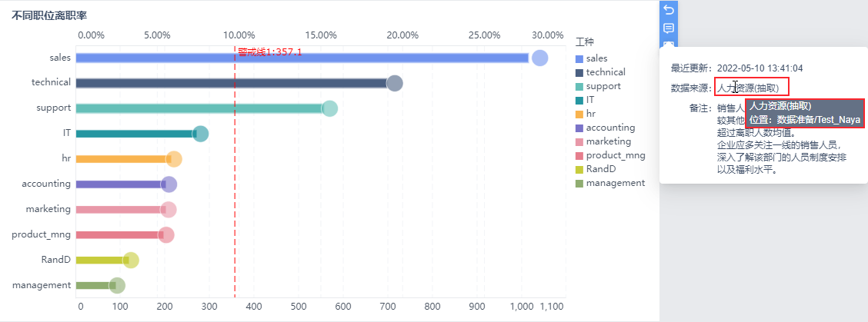Click the circle marker ending the technical bar

click(394, 84)
